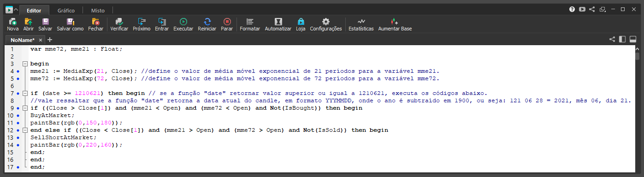Screen dimensions: 644x177
Task: Click the detach window icon
Action: pos(602,9)
